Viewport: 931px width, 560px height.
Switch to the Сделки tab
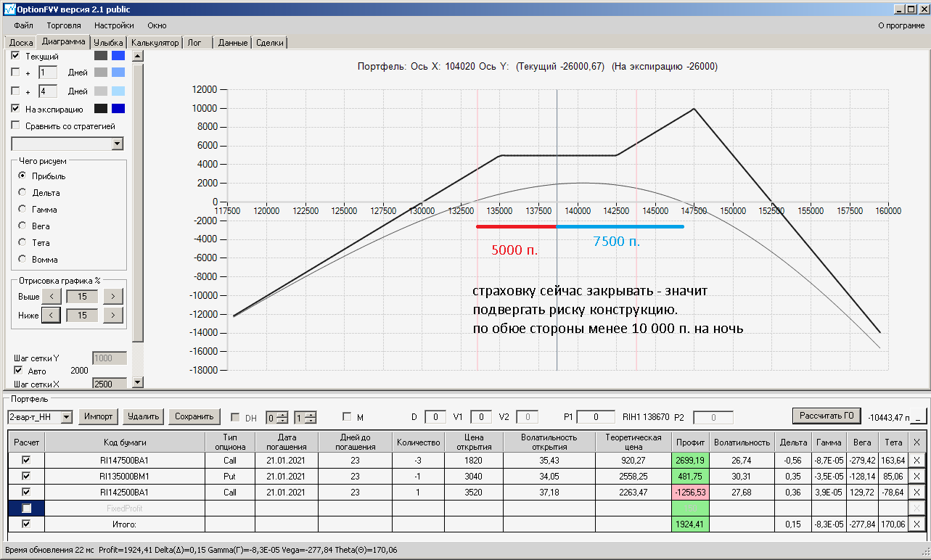pyautogui.click(x=270, y=43)
